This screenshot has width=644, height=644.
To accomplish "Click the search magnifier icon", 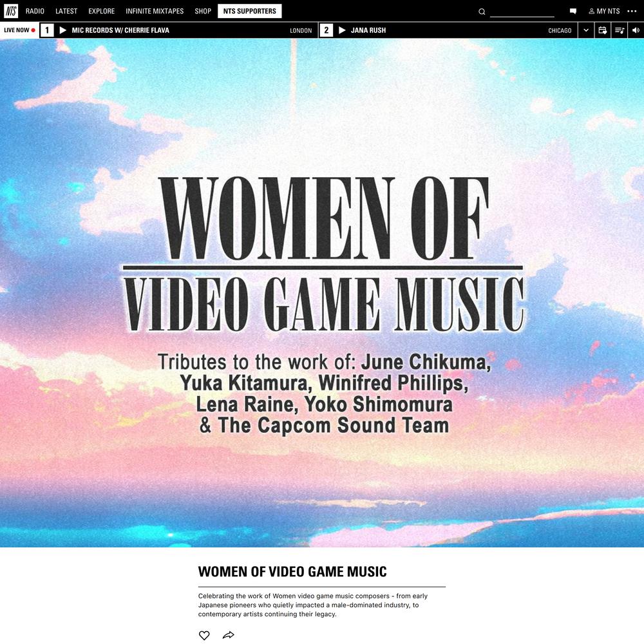I will click(482, 12).
